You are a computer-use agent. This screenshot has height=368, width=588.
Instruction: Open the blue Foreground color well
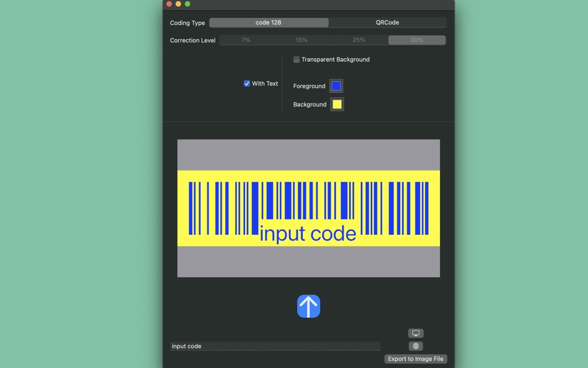pos(336,86)
